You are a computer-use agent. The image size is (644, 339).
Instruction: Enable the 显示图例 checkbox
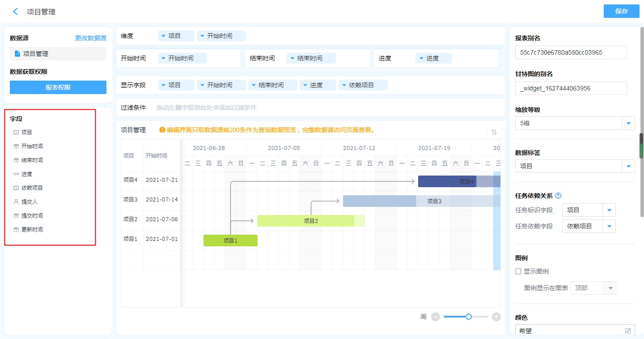point(518,271)
